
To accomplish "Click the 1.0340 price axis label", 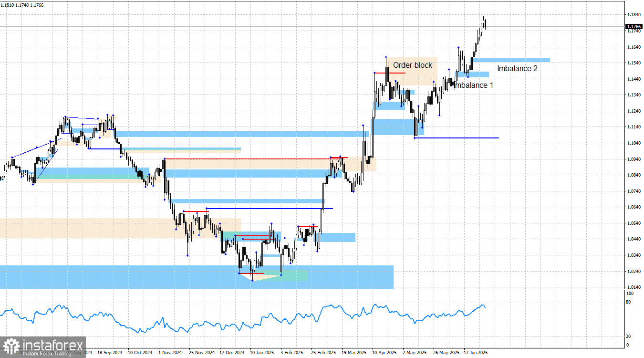I will (x=634, y=255).
